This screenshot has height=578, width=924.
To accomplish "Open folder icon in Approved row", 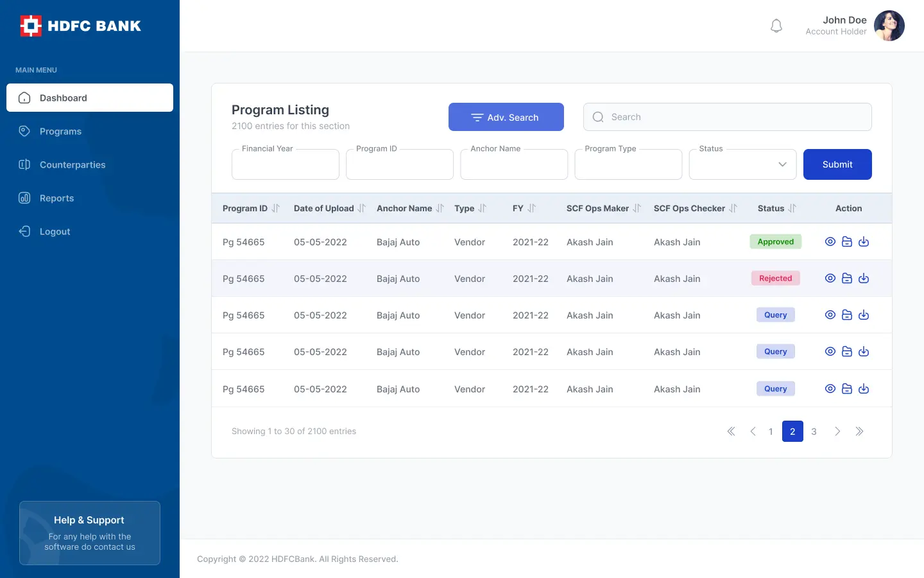I will tap(847, 241).
